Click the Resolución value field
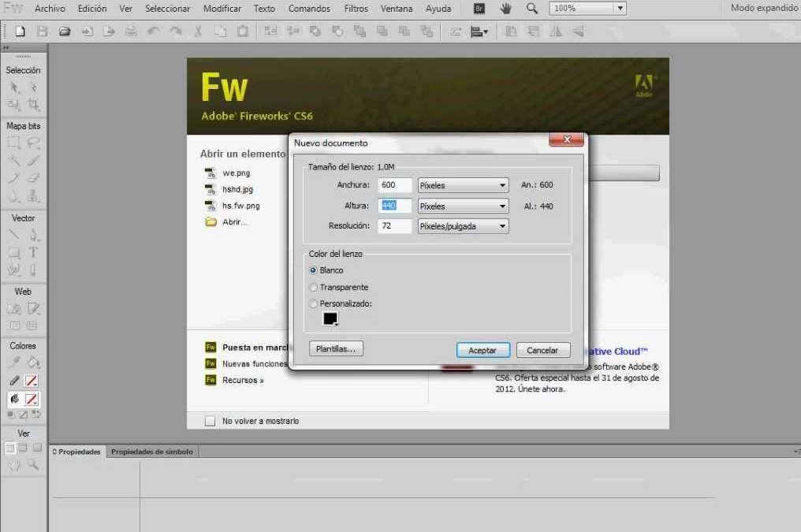This screenshot has width=801, height=532. [x=394, y=225]
